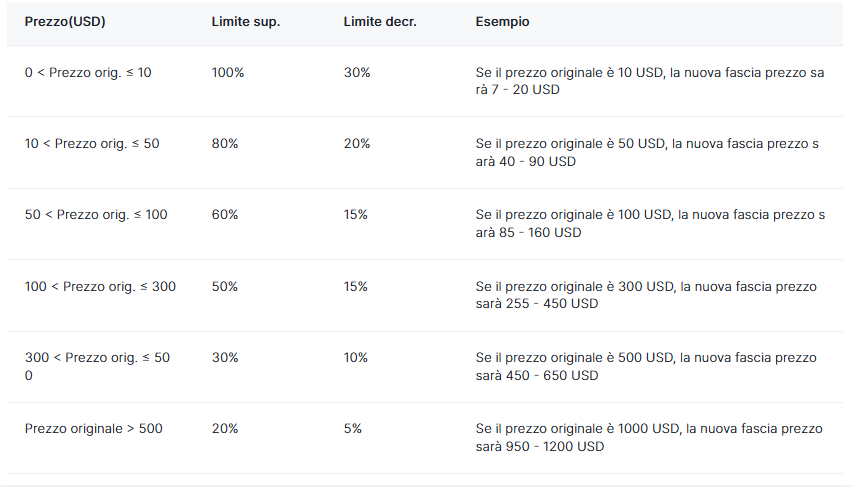The width and height of the screenshot is (852, 487).
Task: Click the 80% upper limit value
Action: pyautogui.click(x=225, y=144)
